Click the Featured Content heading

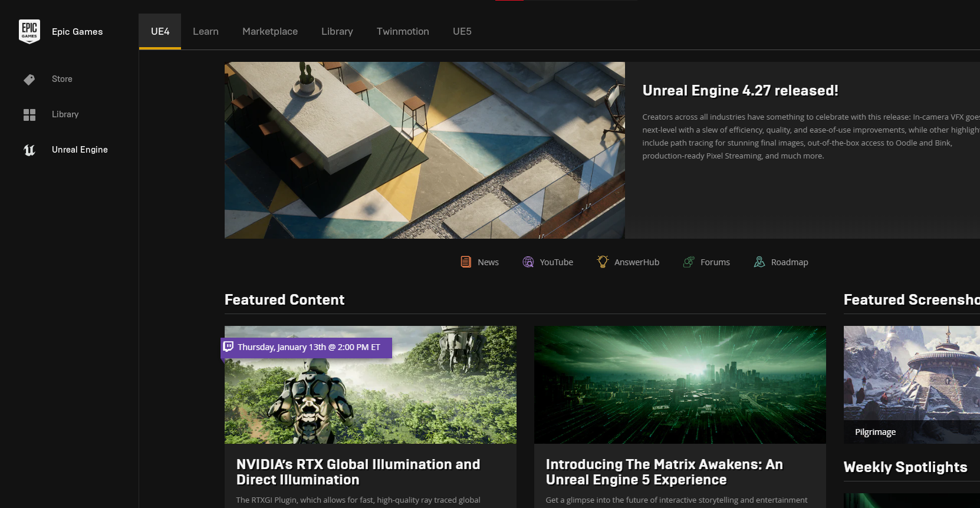(x=284, y=299)
